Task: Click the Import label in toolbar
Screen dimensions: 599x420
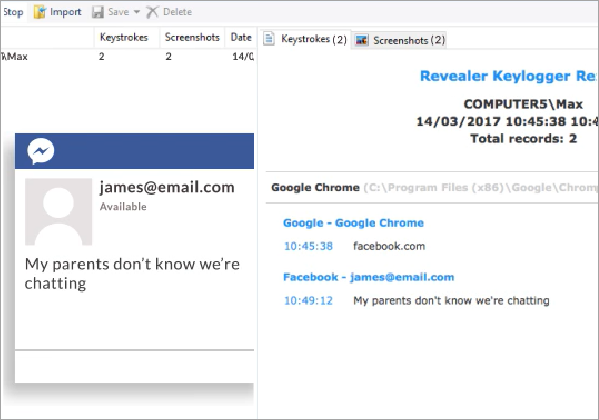Action: [66, 12]
